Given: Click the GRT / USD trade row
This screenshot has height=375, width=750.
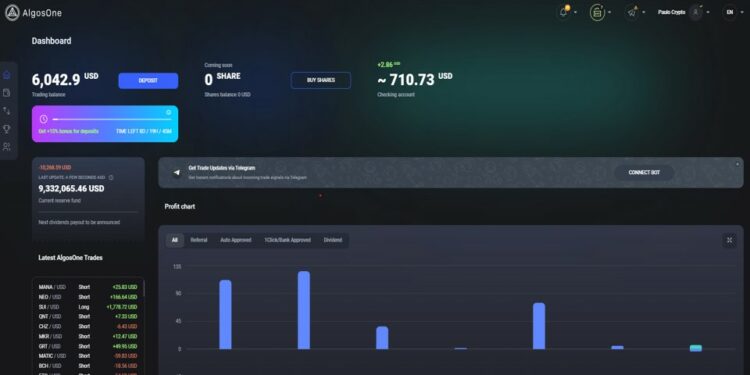Looking at the screenshot, I should [88, 346].
